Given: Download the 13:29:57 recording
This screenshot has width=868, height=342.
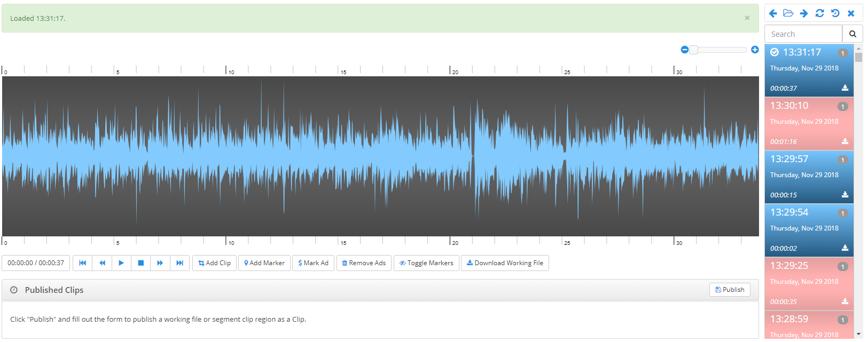Looking at the screenshot, I should coord(845,195).
